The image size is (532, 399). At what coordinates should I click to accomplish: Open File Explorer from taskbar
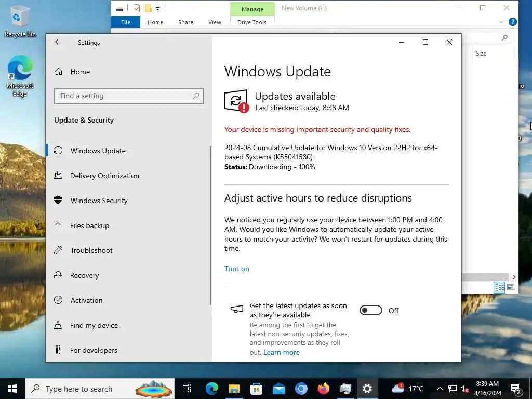pos(234,389)
